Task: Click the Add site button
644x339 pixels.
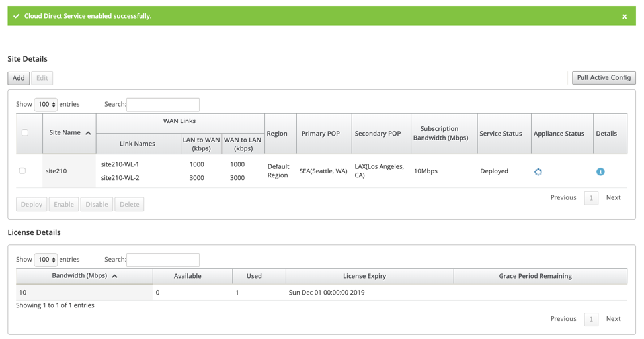Action: (x=19, y=78)
